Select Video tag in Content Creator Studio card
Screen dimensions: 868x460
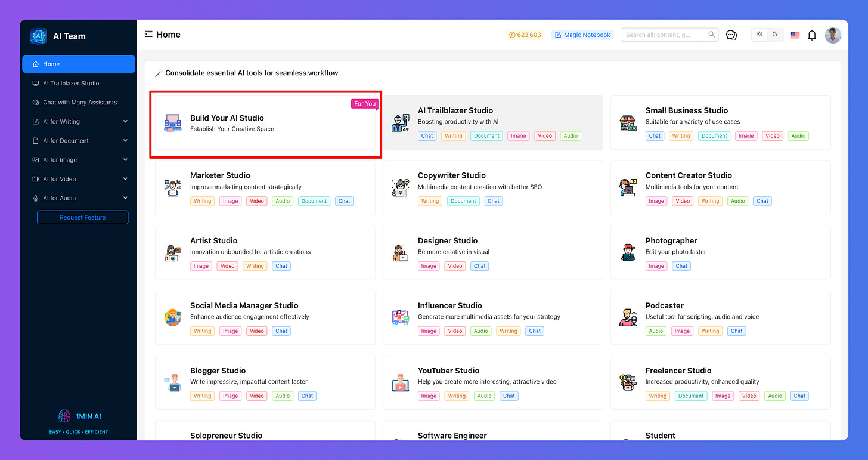(x=683, y=201)
